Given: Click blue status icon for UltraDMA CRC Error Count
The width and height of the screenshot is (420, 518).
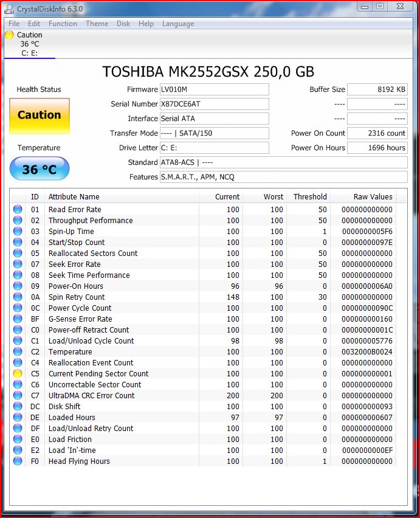Looking at the screenshot, I should [18, 395].
